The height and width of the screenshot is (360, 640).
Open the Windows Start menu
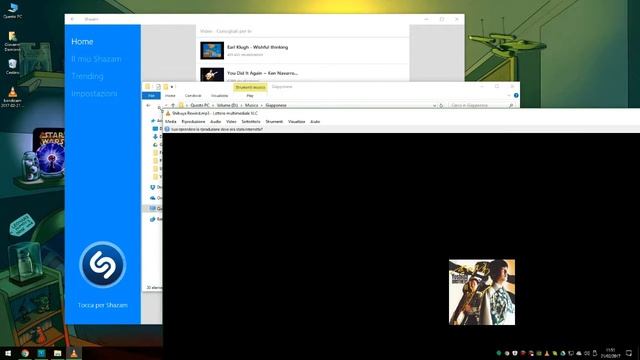tap(8, 353)
